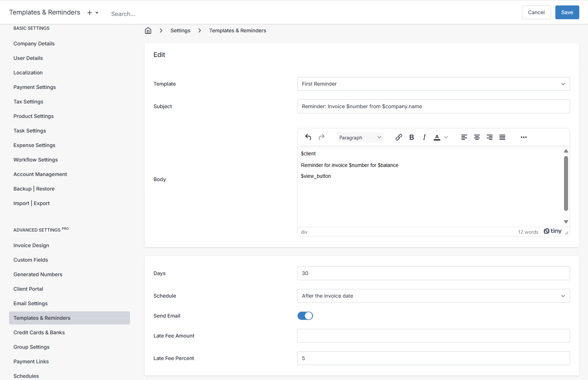Focus the Late Fee Amount field

click(x=433, y=336)
